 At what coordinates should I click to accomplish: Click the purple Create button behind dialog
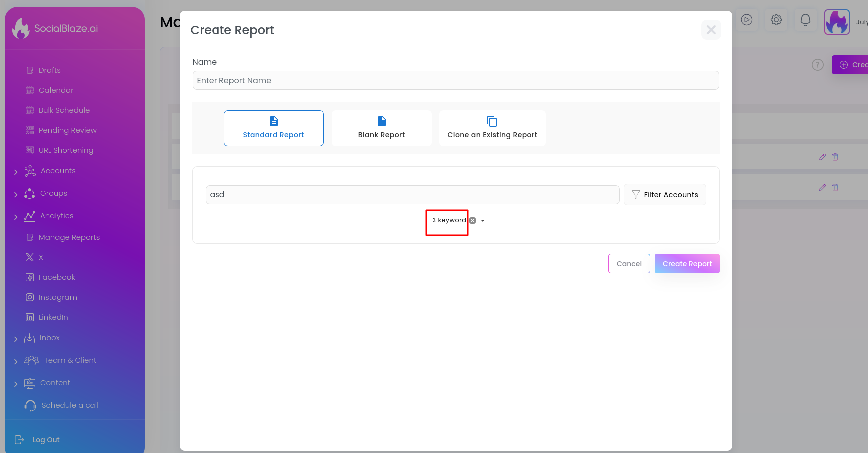pos(850,65)
